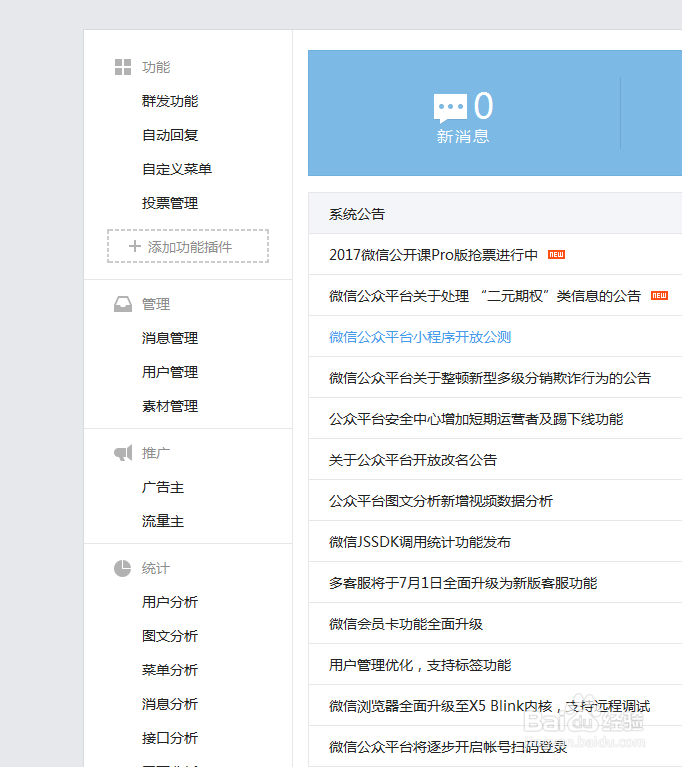Click the 系统公告 header
The width and height of the screenshot is (682, 767).
tap(357, 214)
